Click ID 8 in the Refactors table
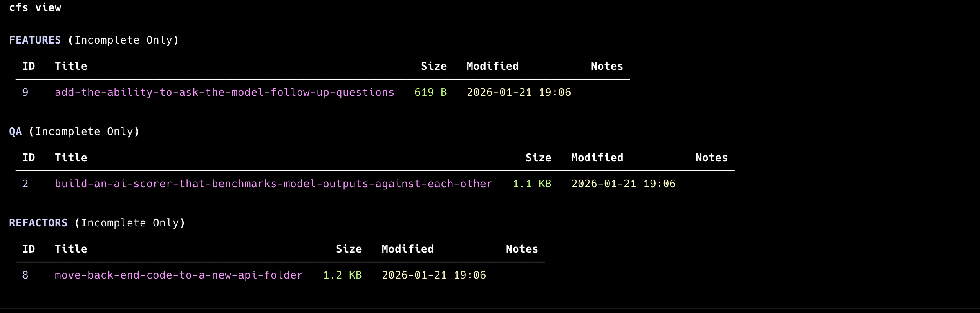The height and width of the screenshot is (313, 980). [x=25, y=275]
